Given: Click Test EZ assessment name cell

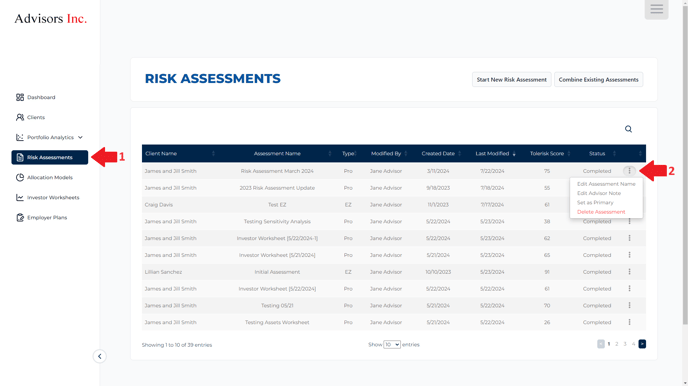Looking at the screenshot, I should click(277, 205).
